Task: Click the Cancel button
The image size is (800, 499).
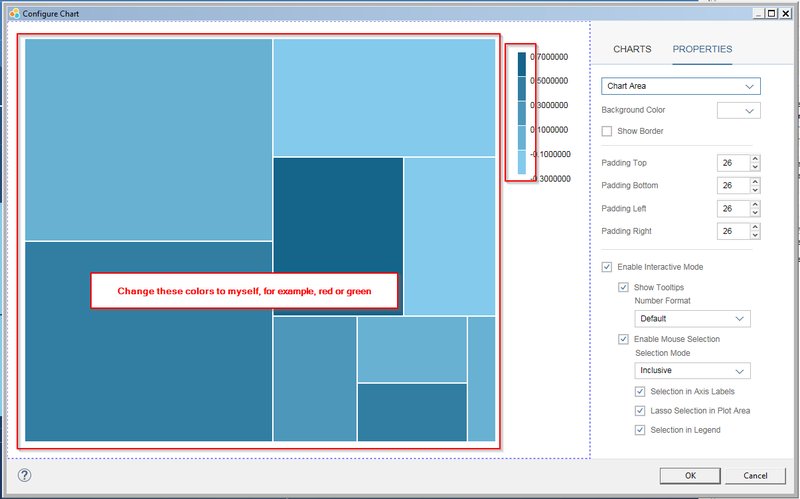Action: coord(755,476)
